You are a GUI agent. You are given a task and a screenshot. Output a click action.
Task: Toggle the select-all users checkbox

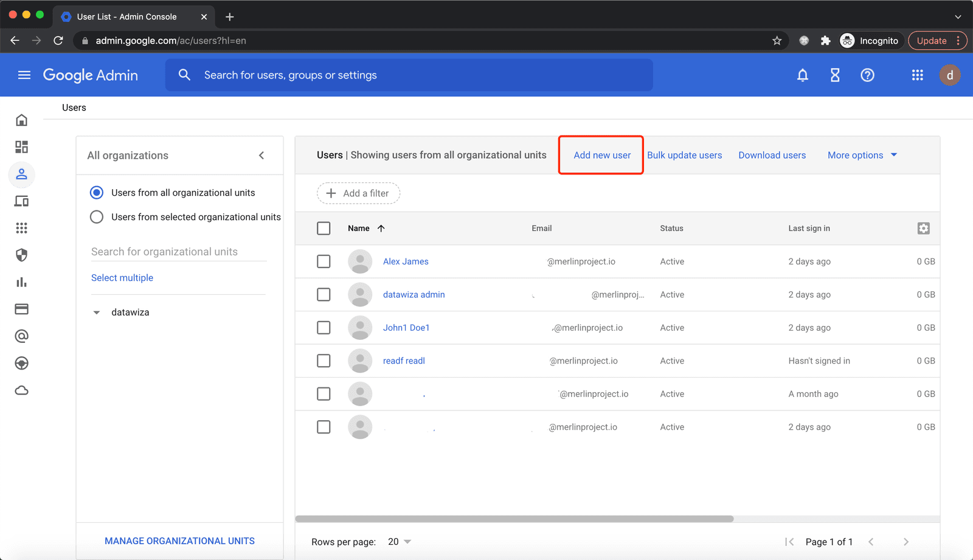point(324,229)
